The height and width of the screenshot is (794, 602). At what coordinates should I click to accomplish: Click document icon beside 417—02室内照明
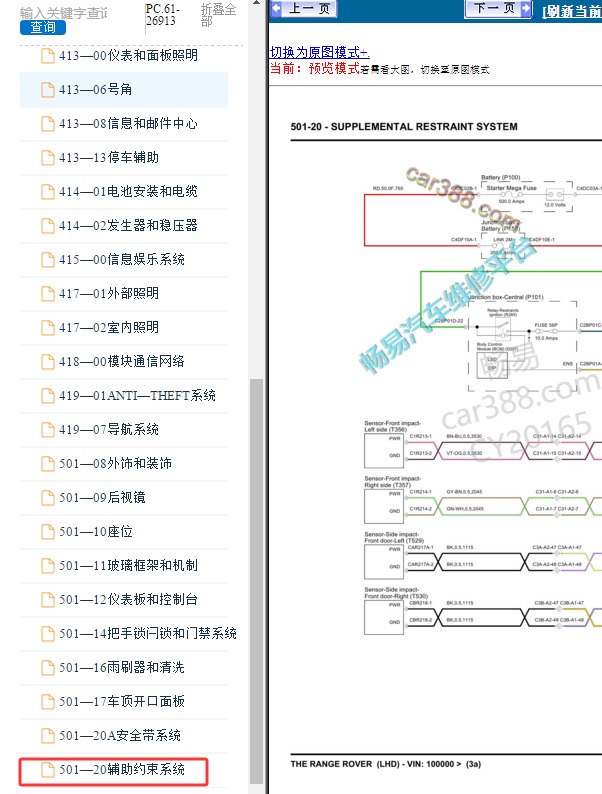[x=48, y=327]
